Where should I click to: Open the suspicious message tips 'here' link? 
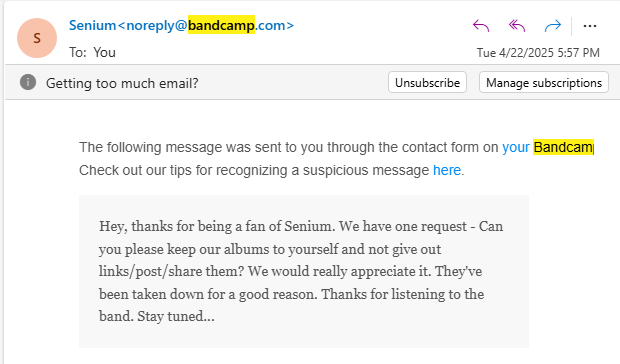pos(447,170)
